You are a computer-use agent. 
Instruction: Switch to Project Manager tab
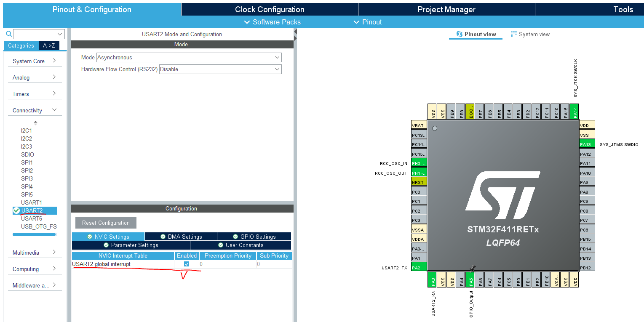coord(446,9)
